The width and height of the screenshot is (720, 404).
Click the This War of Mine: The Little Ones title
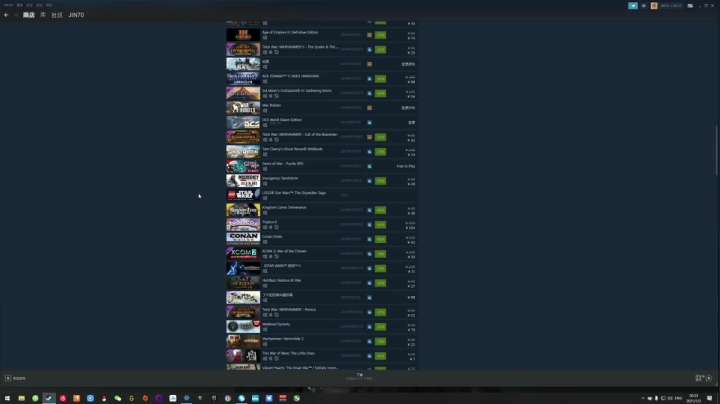288,354
